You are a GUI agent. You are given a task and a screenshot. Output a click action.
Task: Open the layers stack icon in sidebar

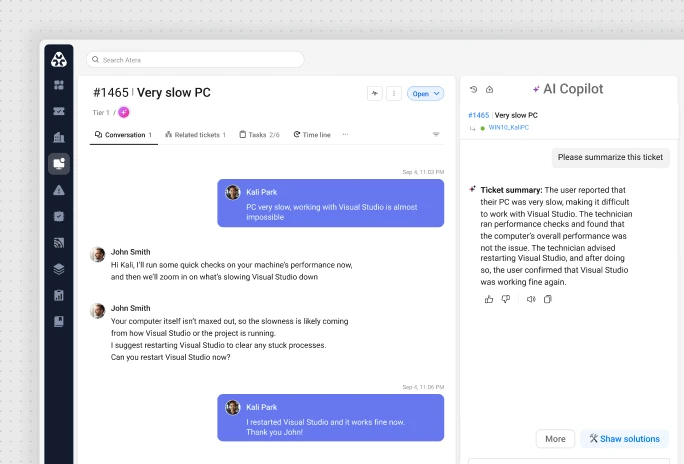click(x=59, y=269)
